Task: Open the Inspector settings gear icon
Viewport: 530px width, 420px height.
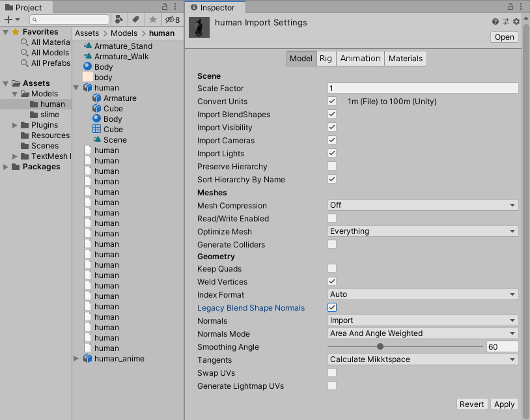Action: pyautogui.click(x=516, y=21)
